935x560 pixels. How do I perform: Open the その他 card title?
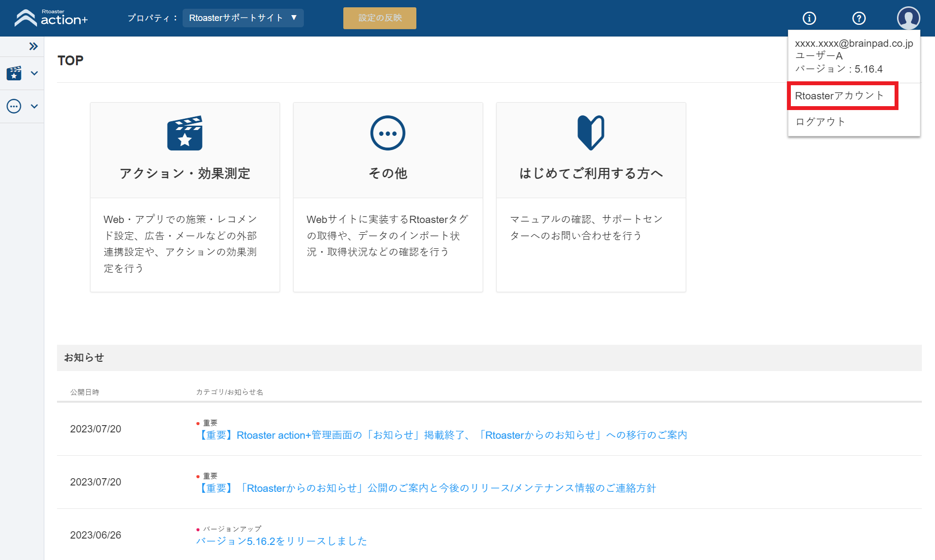tap(388, 173)
